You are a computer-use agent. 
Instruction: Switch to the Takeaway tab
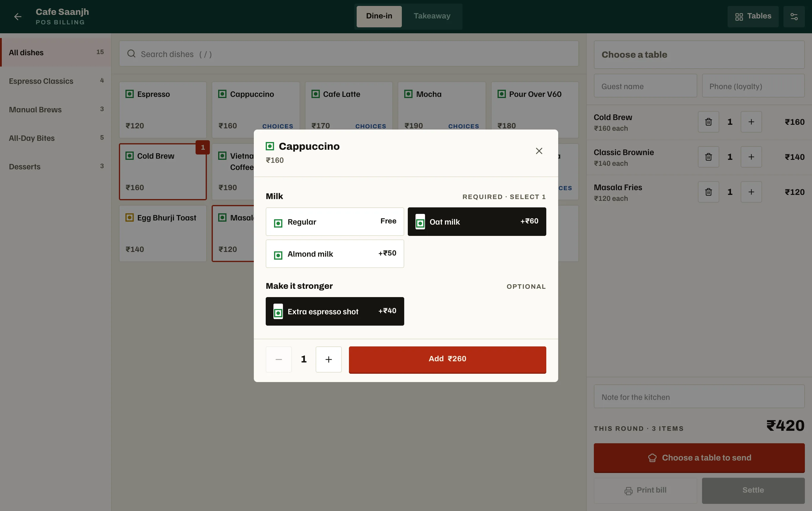click(x=432, y=16)
